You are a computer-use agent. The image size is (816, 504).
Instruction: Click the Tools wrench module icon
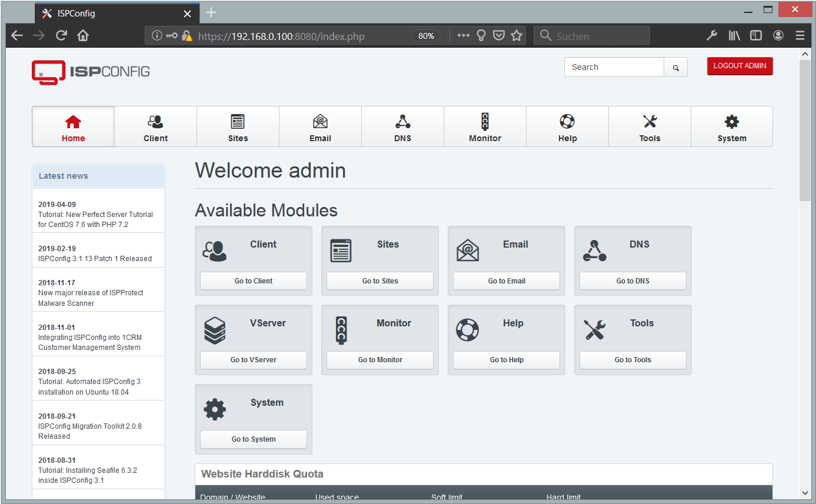click(x=594, y=330)
